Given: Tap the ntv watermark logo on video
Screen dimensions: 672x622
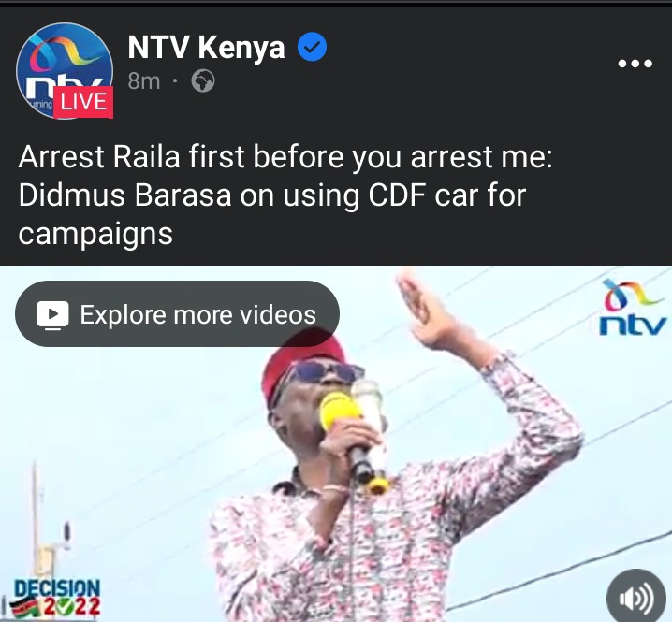Looking at the screenshot, I should click(x=633, y=307).
